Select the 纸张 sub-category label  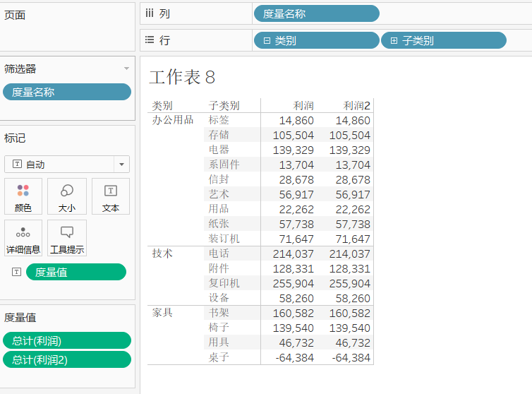[219, 224]
